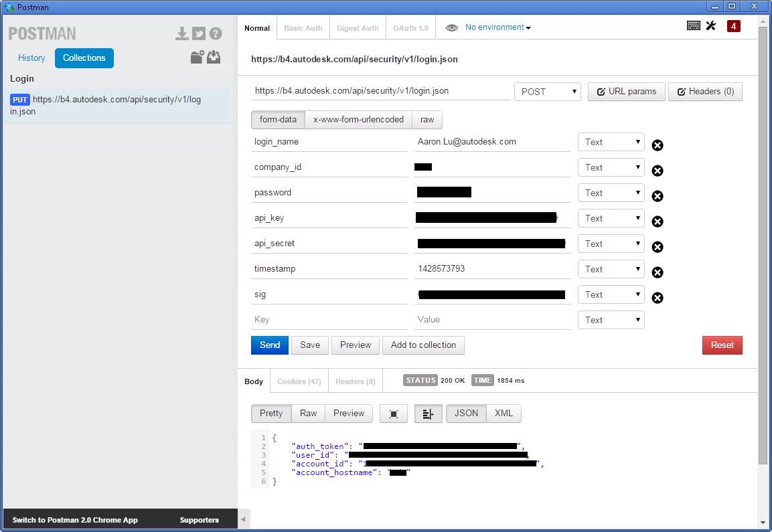The width and height of the screenshot is (772, 532).
Task: Delete the api_key parameter row
Action: (x=658, y=221)
